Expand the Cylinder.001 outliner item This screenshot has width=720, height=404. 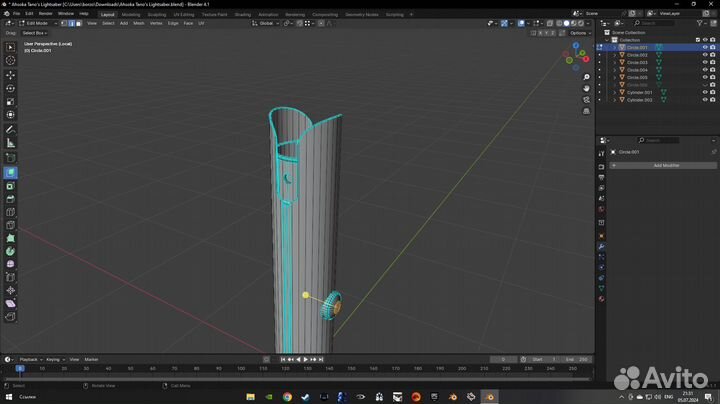point(615,92)
